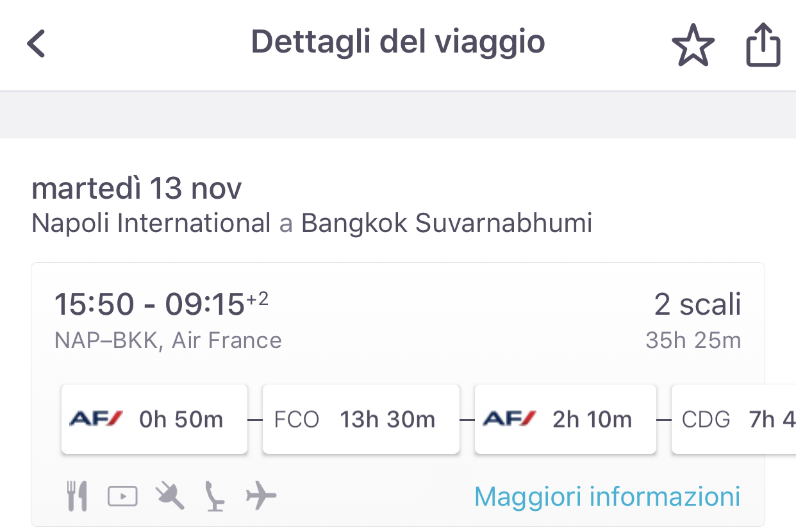Select the CDG layover chip
Viewport: 796px width, 532px height.
tap(734, 419)
